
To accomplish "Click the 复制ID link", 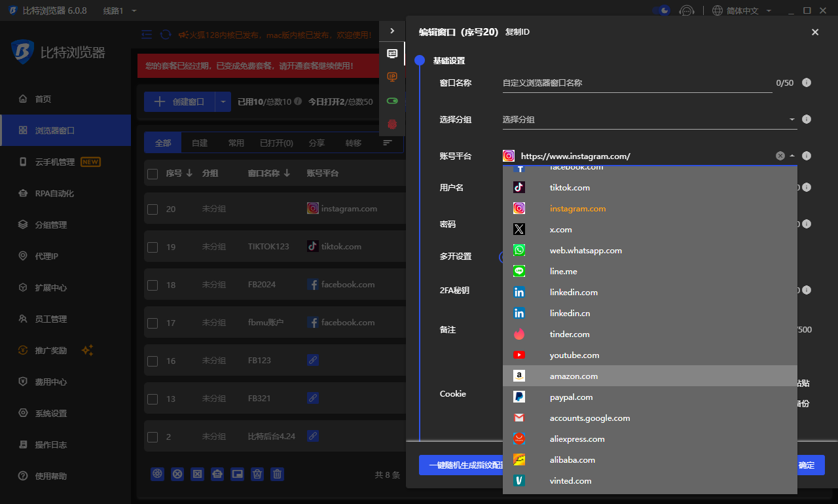I will (x=517, y=32).
